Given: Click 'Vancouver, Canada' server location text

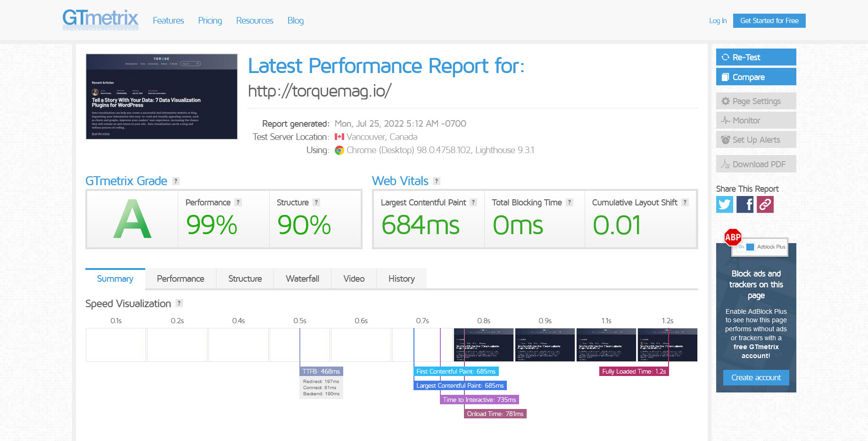Looking at the screenshot, I should tap(382, 137).
